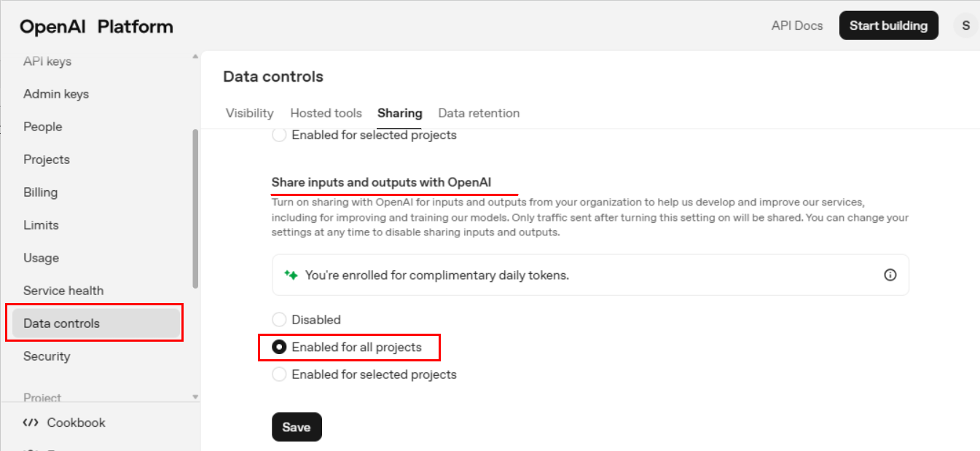Click the info icon in the complimentary tokens banner

[x=890, y=275]
